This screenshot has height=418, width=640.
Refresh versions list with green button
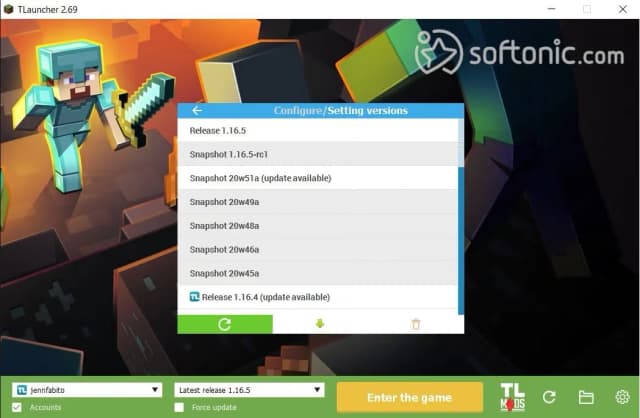pos(225,324)
